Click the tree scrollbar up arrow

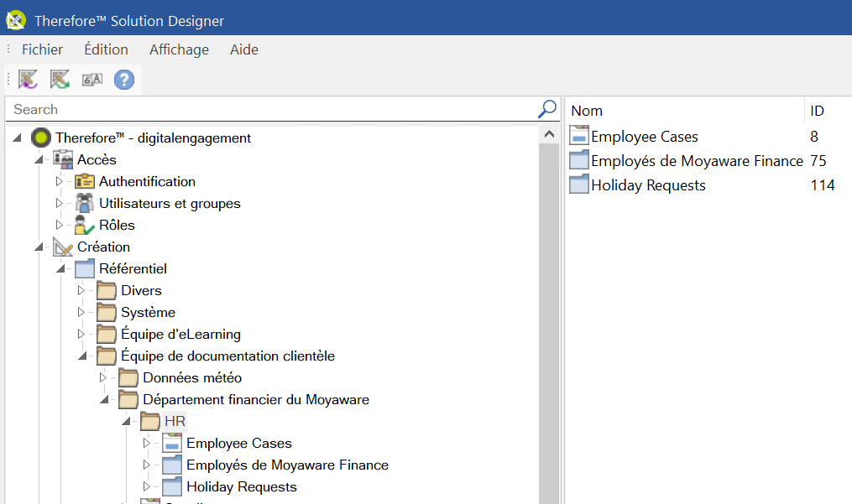[550, 134]
